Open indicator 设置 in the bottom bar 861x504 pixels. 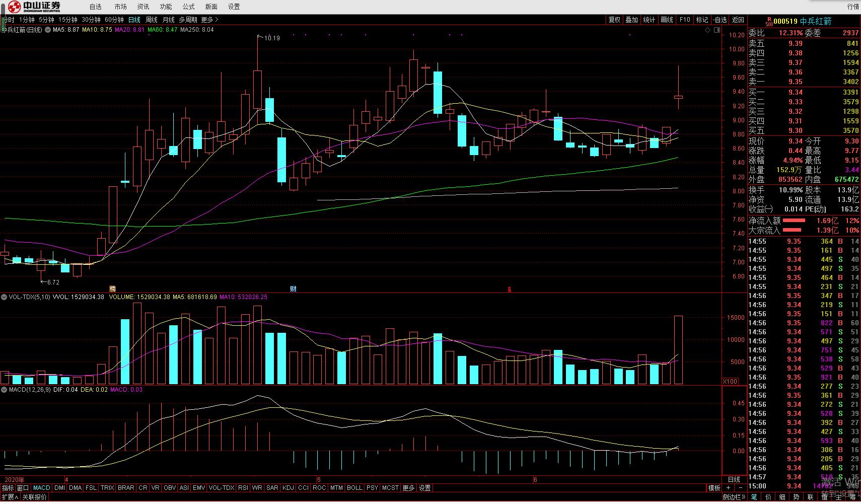[x=425, y=488]
